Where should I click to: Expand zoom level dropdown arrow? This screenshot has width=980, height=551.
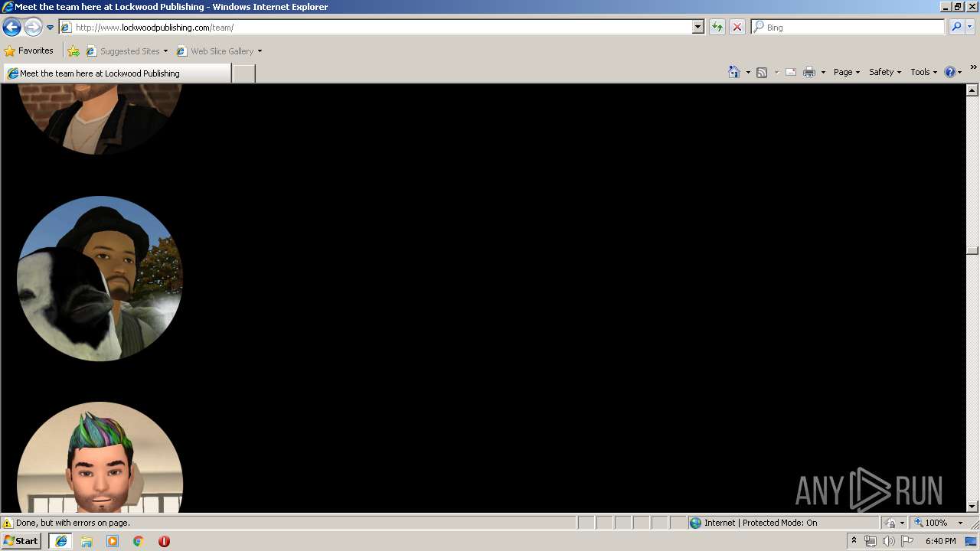960,523
